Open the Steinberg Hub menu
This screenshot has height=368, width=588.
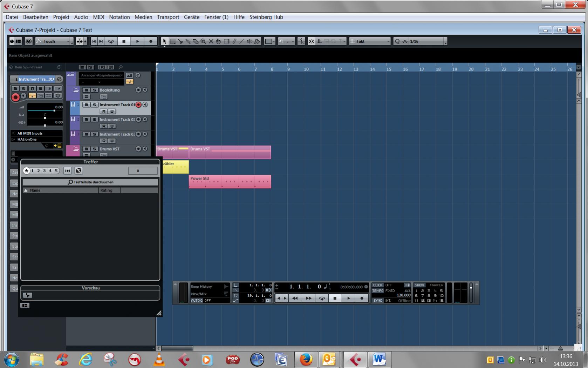point(266,17)
